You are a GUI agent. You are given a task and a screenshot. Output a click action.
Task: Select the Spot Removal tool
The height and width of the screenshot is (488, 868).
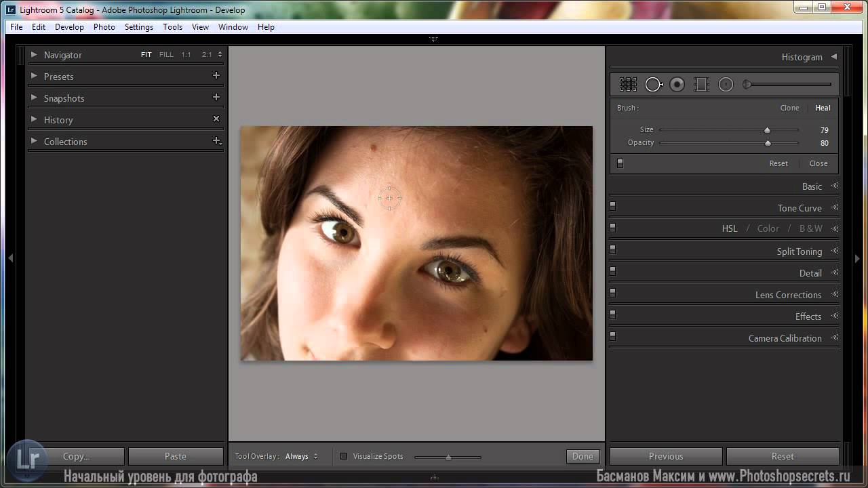(654, 84)
